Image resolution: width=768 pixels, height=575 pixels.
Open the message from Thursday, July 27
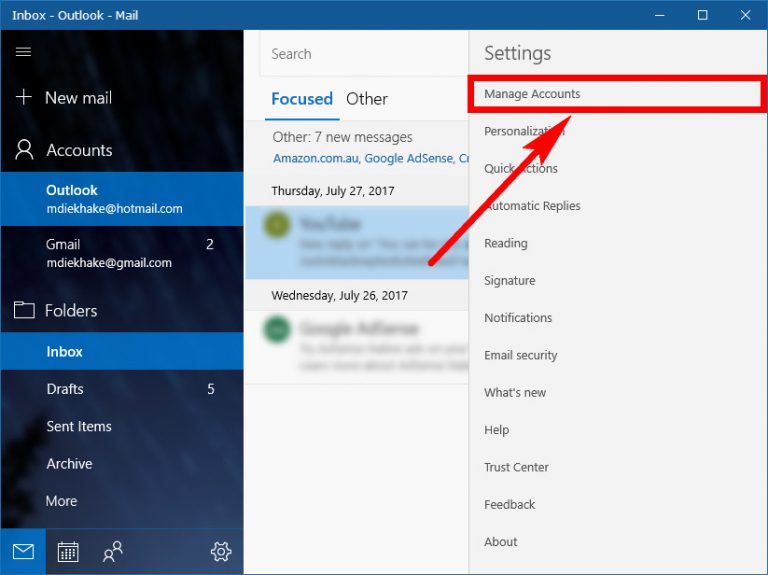pos(357,242)
